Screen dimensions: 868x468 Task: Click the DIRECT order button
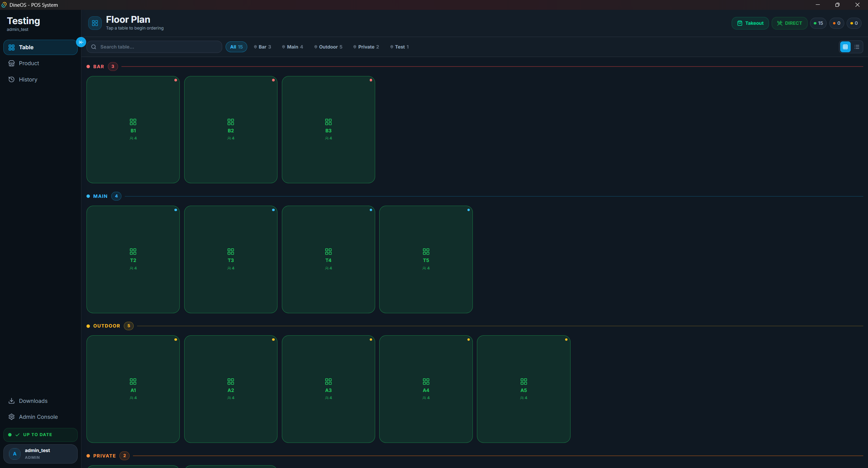point(789,23)
